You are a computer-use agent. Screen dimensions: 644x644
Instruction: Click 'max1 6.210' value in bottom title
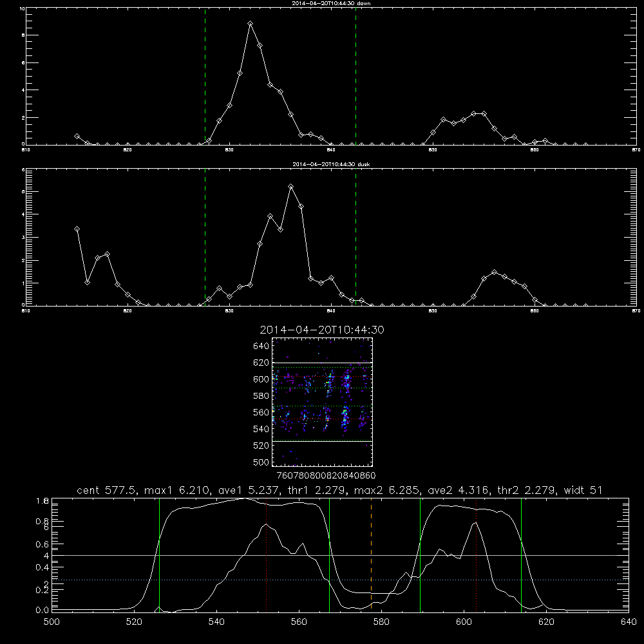coord(178,490)
